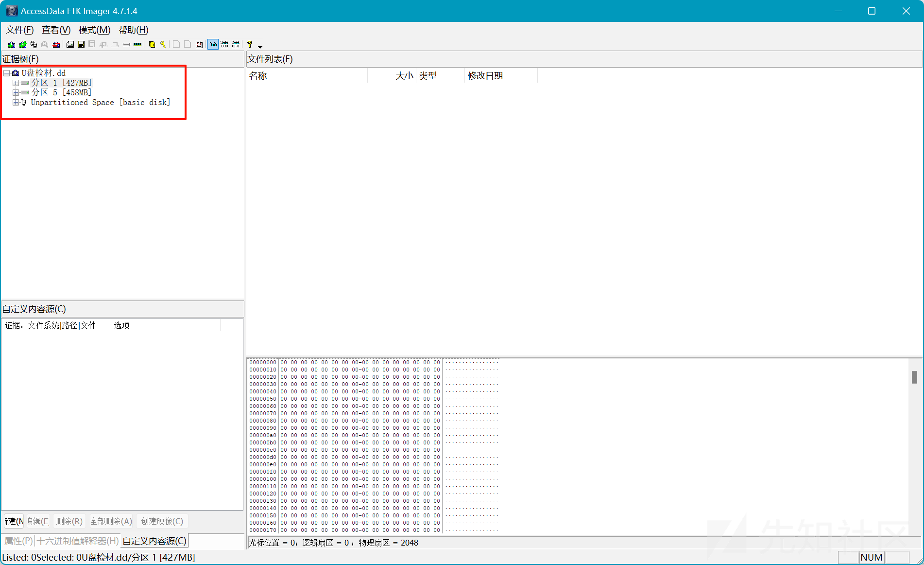The height and width of the screenshot is (565, 924).
Task: Switch to the 自定义内容源(C) bottom tab
Action: 154,541
